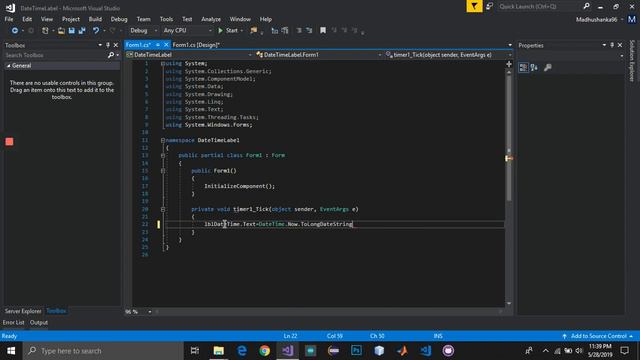
Task: Click the Open File folder icon
Action: (x=61, y=31)
